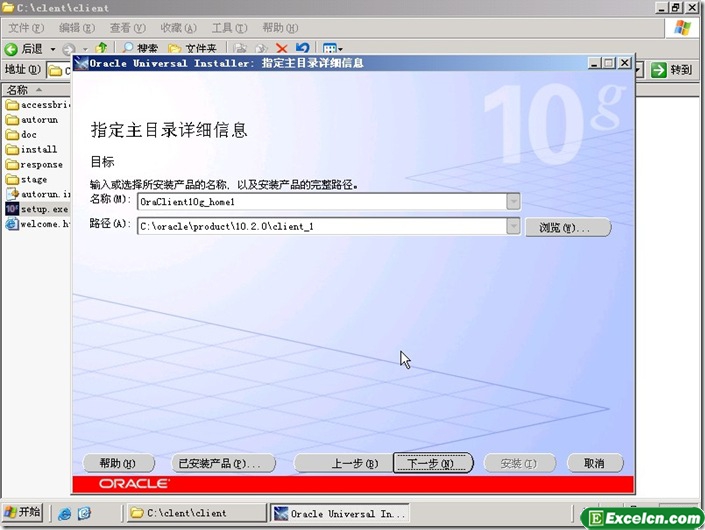Click the red Delete X toolbar icon
705x530 pixels.
tap(282, 48)
